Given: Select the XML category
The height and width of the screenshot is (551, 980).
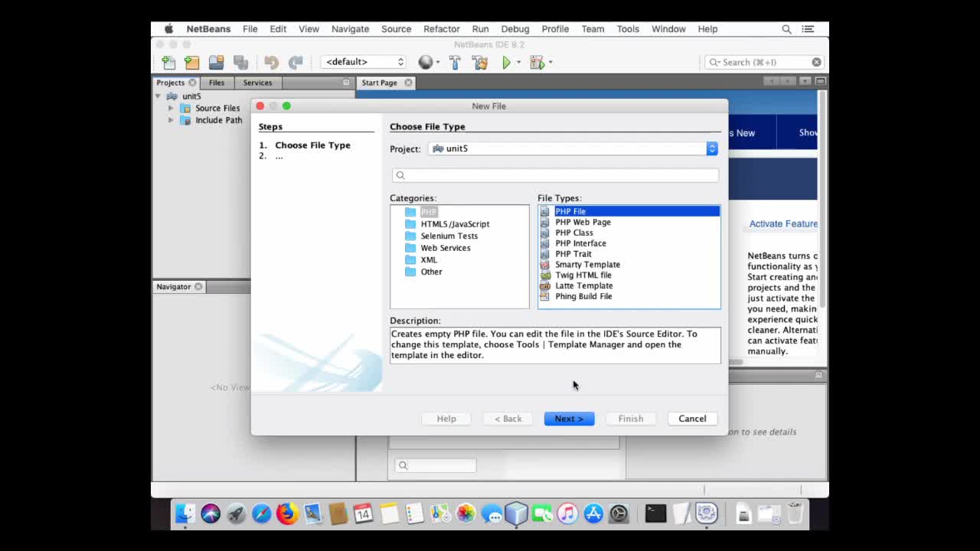Looking at the screenshot, I should [x=429, y=259].
